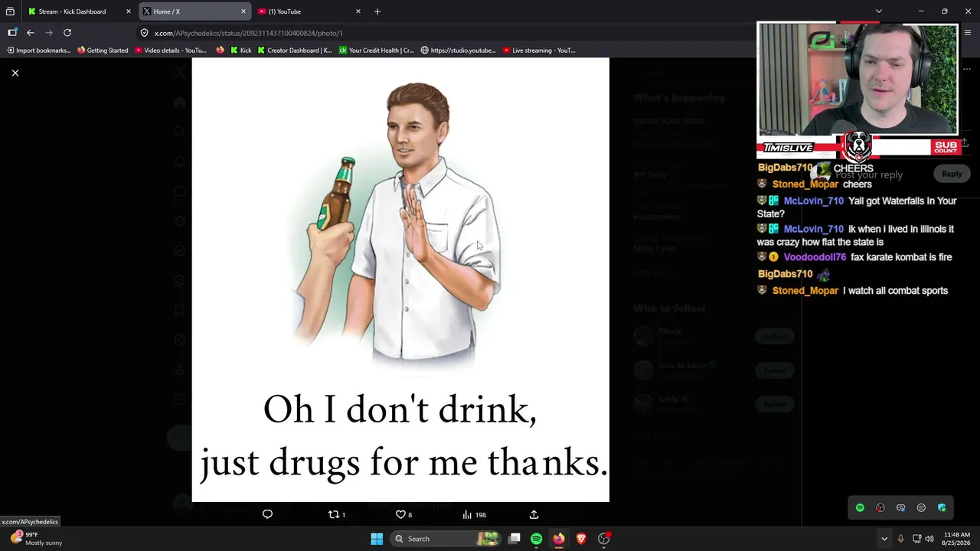This screenshot has width=980, height=551.
Task: Open Firefox from the taskbar
Action: point(559,539)
